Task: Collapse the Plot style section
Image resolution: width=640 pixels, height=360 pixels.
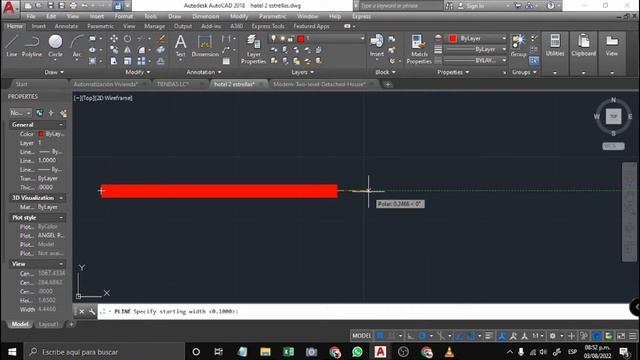Action: click(61, 218)
